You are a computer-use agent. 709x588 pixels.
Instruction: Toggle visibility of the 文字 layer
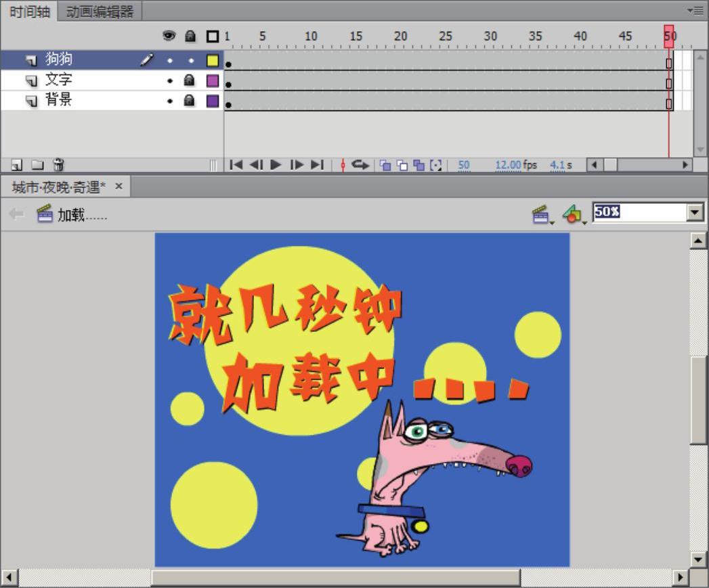point(169,81)
